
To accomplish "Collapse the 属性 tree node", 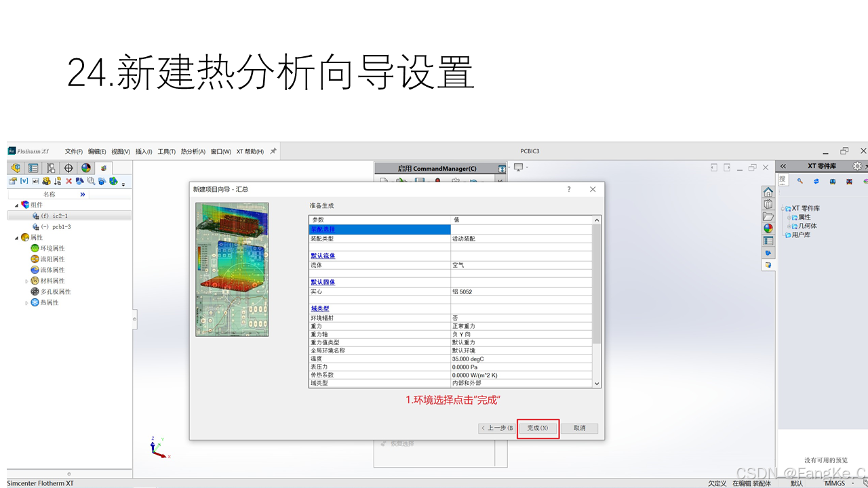I will (17, 237).
